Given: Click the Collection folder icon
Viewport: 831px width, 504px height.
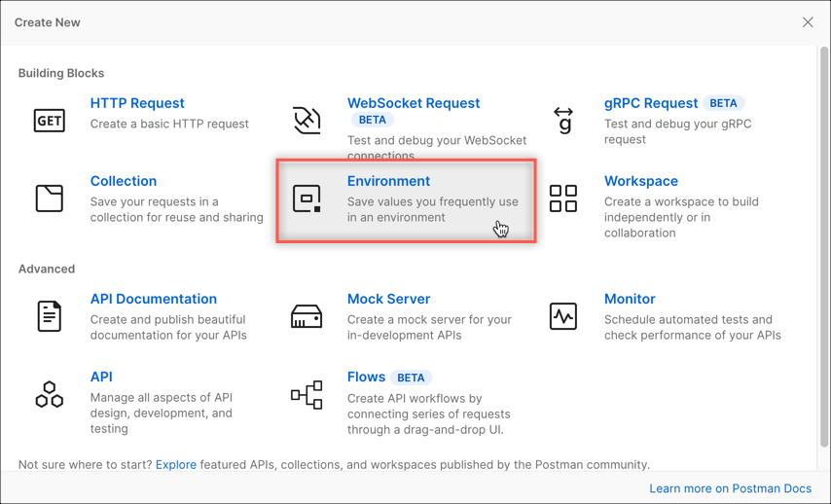Looking at the screenshot, I should [50, 198].
